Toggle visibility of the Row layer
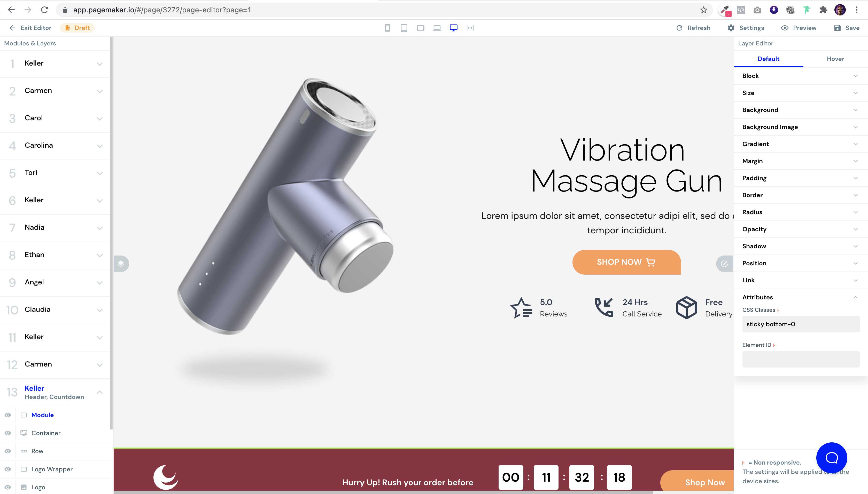Screen dimensions: 868x494 tap(8, 451)
